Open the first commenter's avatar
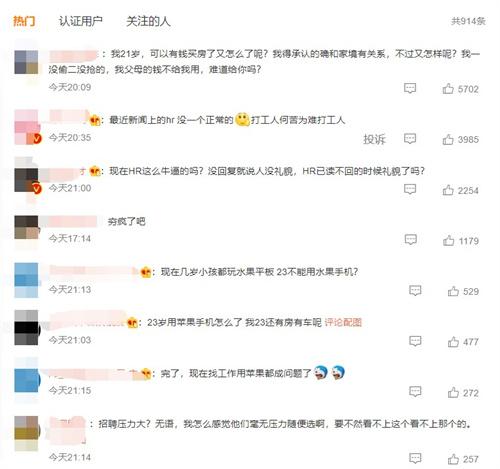 tap(26, 62)
